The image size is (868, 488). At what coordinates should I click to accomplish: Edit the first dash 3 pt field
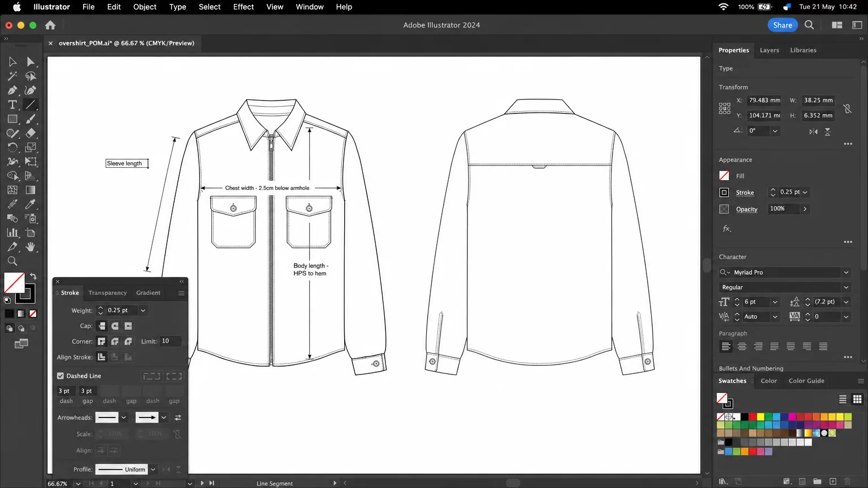66,391
